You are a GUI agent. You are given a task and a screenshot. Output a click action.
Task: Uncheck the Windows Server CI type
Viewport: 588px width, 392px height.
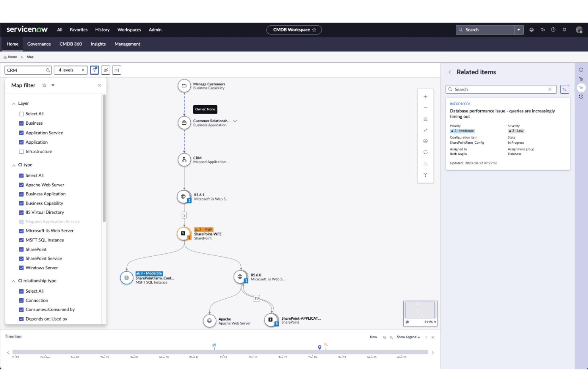[x=21, y=268]
